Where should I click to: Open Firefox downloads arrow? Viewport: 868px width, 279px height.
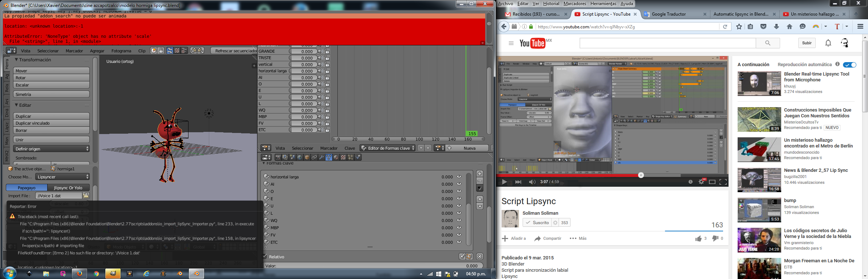point(776,27)
